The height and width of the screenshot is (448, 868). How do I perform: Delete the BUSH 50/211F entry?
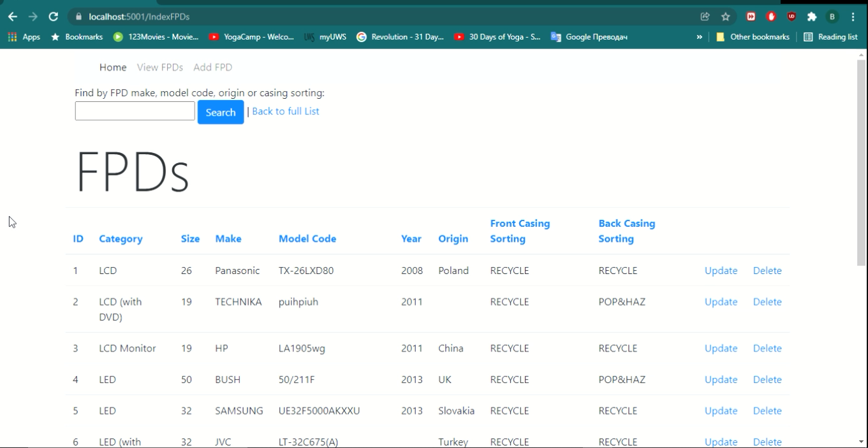tap(767, 380)
